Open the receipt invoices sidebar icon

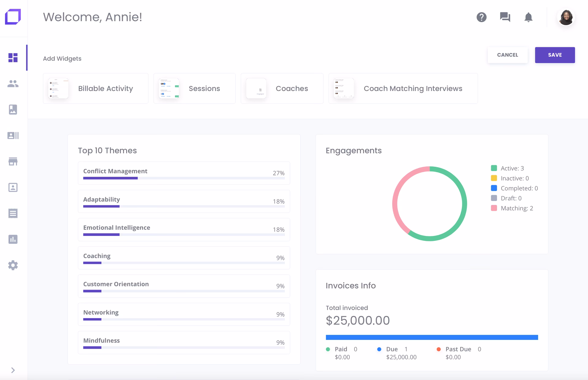click(13, 213)
